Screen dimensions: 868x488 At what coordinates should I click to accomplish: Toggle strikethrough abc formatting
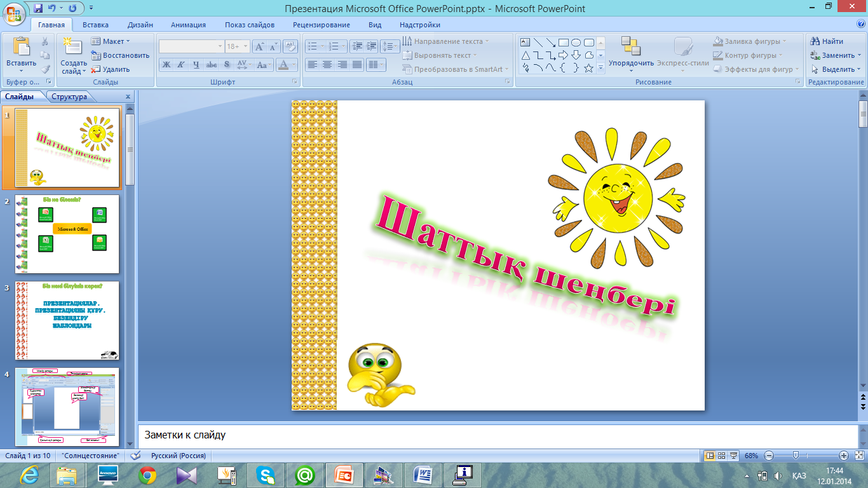[x=212, y=65]
